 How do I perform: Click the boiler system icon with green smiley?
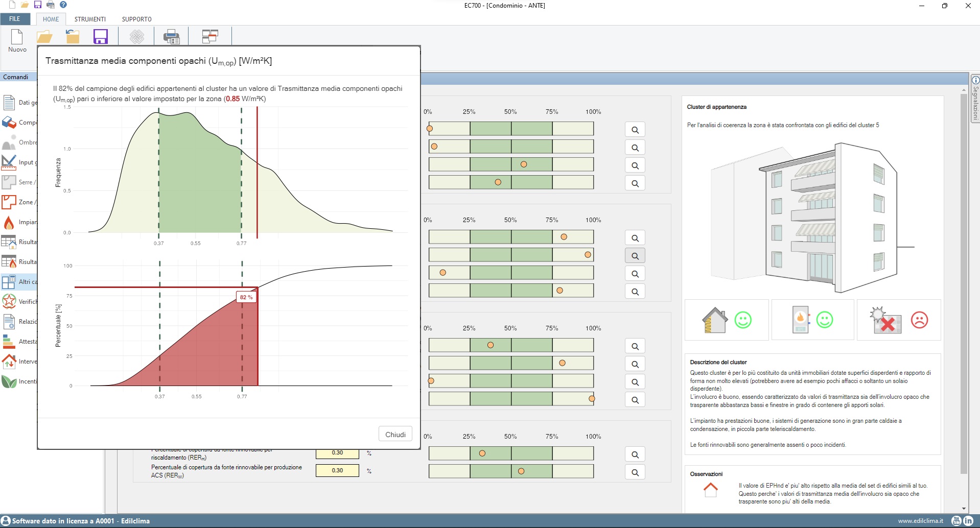coord(812,320)
